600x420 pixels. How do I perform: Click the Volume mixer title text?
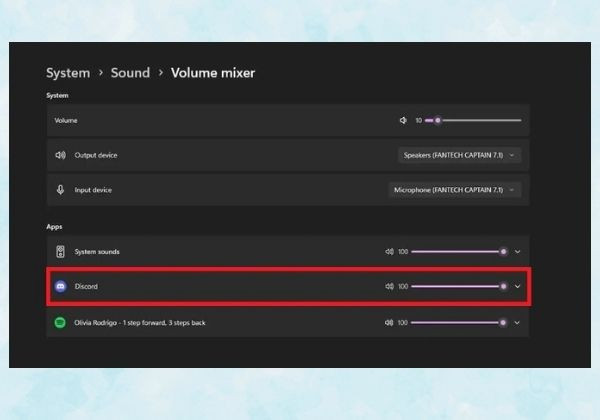click(213, 73)
